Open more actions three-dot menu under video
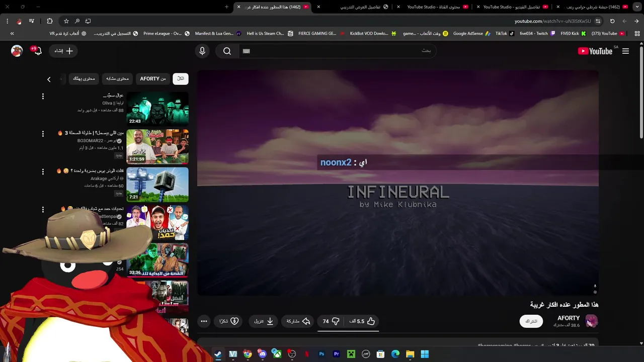Screen dimensions: 644x362 click(204, 321)
